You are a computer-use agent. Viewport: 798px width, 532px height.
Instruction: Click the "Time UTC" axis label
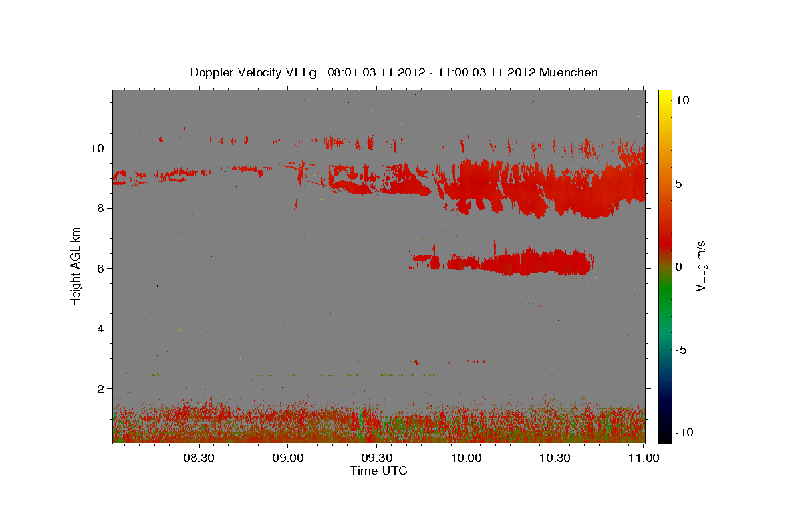point(378,471)
